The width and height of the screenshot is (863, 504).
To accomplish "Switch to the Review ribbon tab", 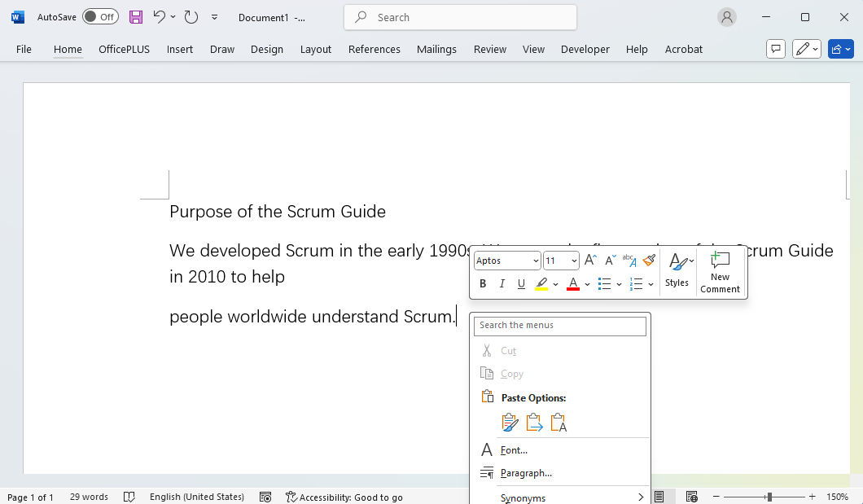I will point(489,49).
